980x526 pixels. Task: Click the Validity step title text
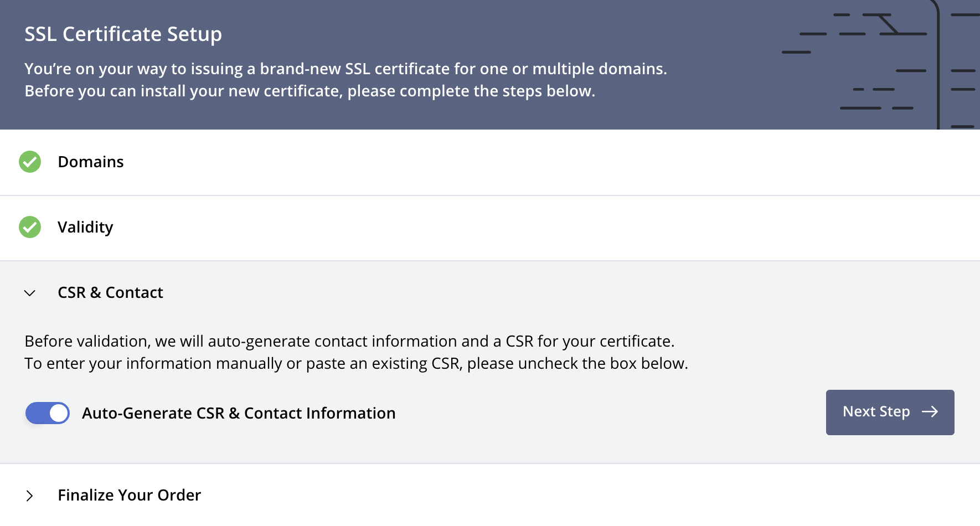[x=85, y=228]
